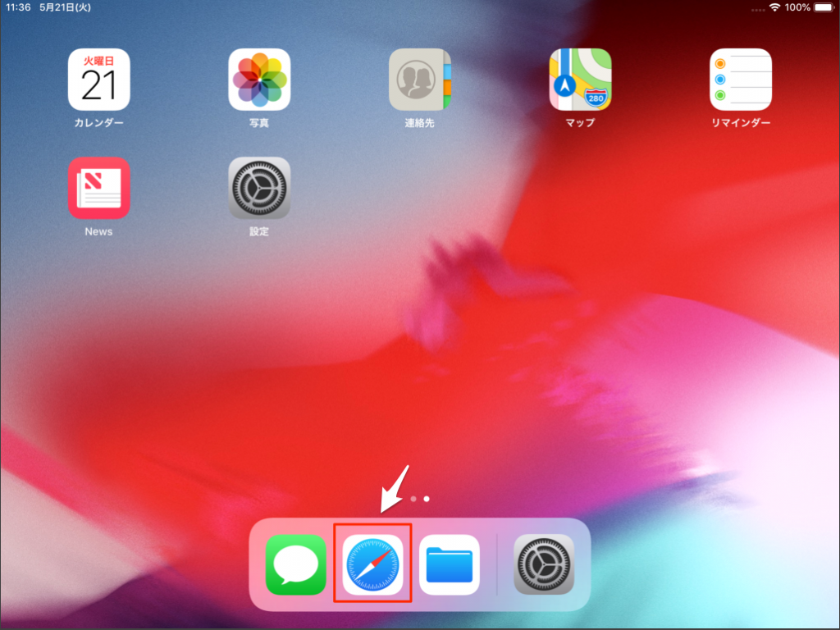The image size is (840, 630).
Task: Tap the battery icon in status bar
Action: click(x=823, y=7)
